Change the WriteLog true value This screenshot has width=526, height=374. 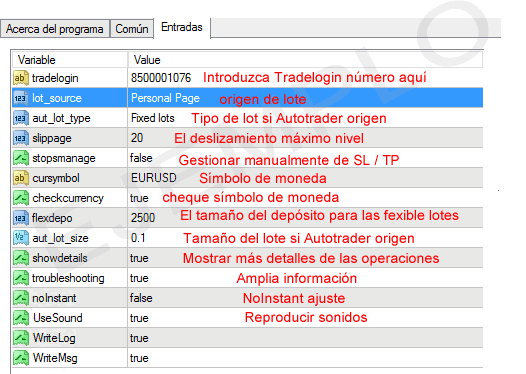(x=139, y=338)
